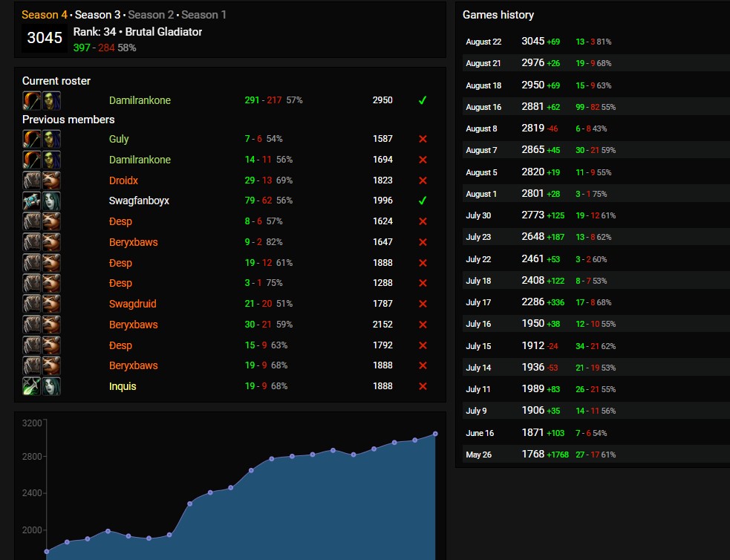Click the first chart data point, rating 1768
The image size is (730, 560).
47,552
